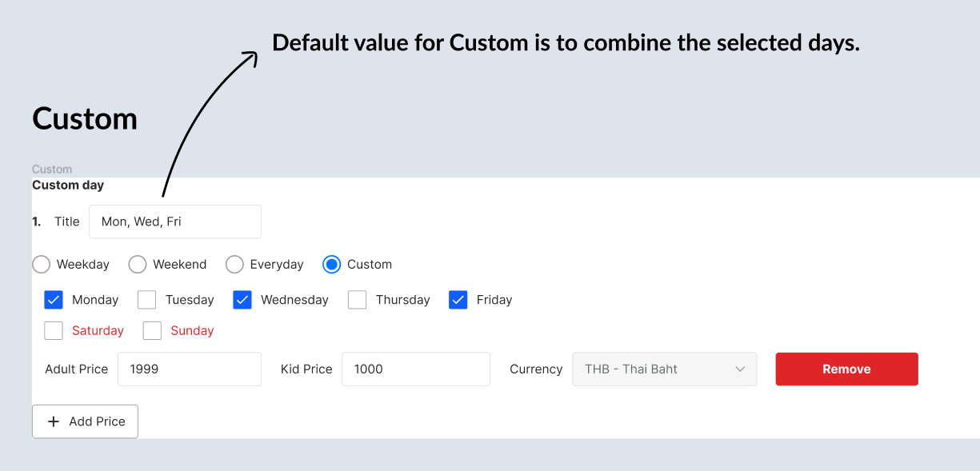Click the plus icon beside Add Price

54,421
